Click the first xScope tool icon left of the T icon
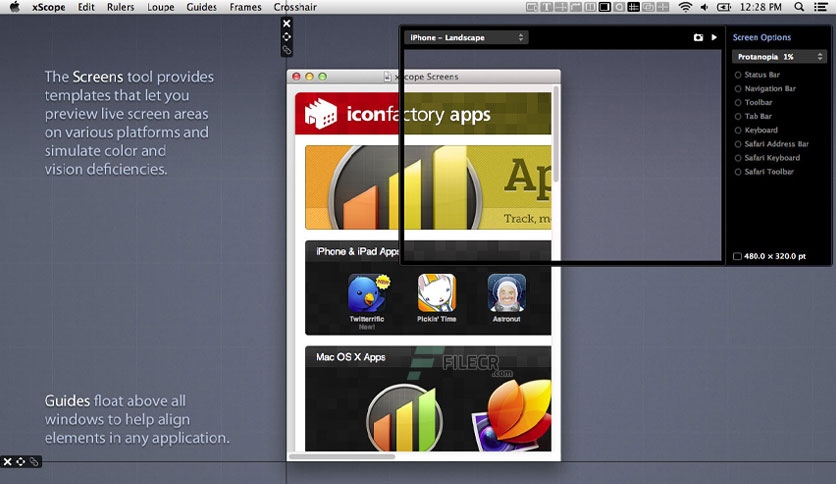This screenshot has width=836, height=484. coord(532,7)
